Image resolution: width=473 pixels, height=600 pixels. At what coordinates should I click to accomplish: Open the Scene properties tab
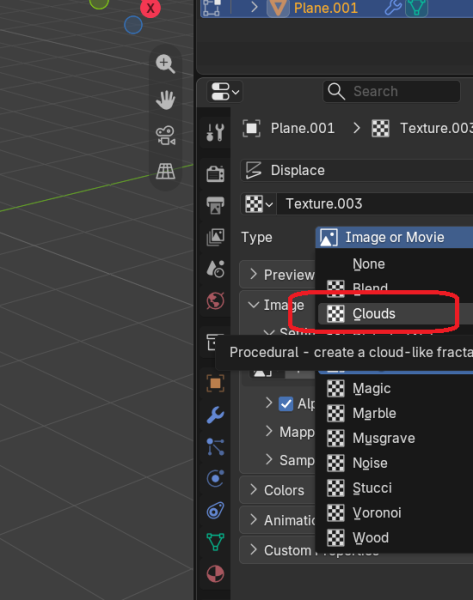[x=215, y=269]
